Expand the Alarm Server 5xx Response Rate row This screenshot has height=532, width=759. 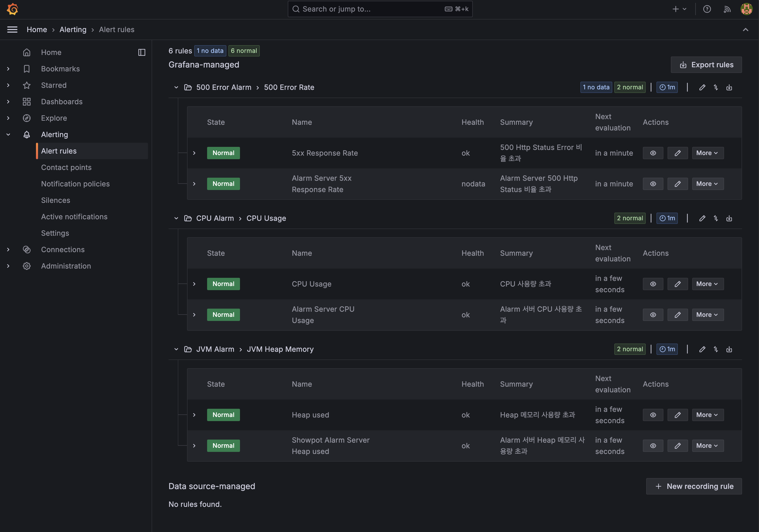click(195, 184)
